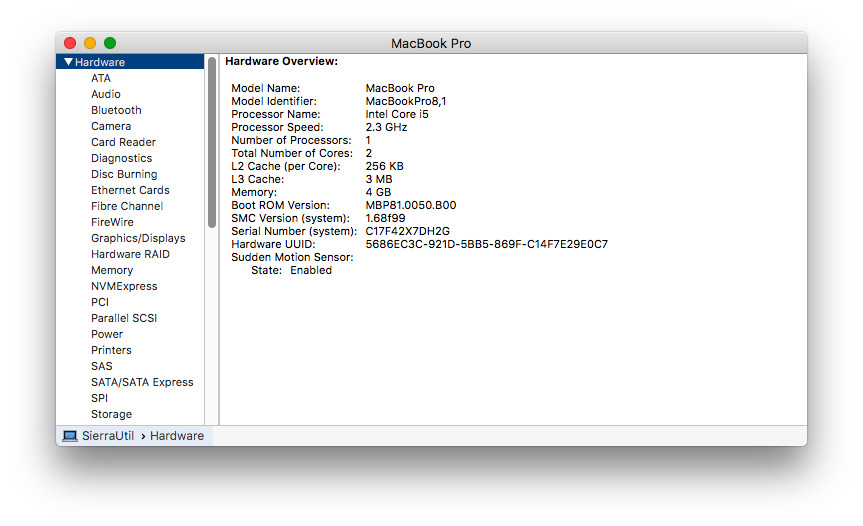Show Printers information
Viewport: 863px width, 526px height.
point(111,349)
